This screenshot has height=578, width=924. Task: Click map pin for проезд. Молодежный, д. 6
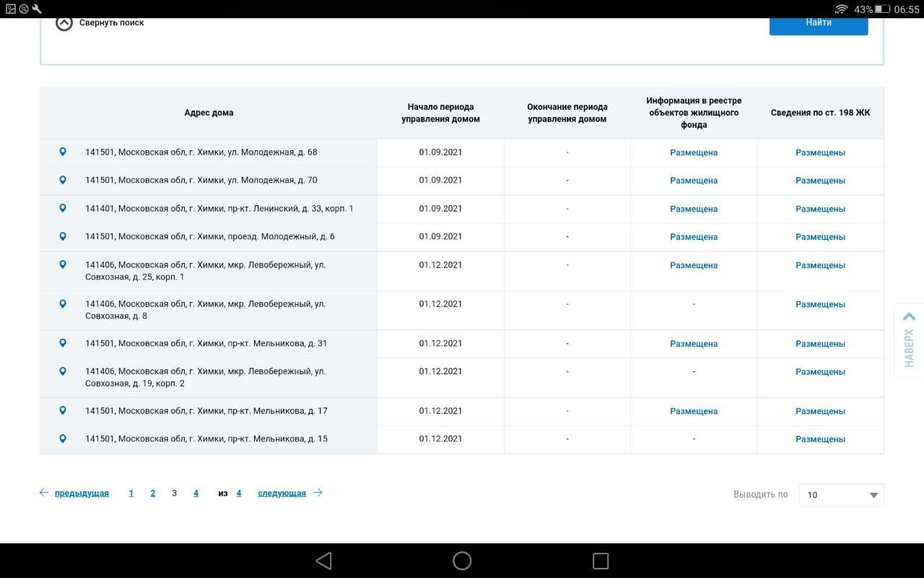coord(63,236)
